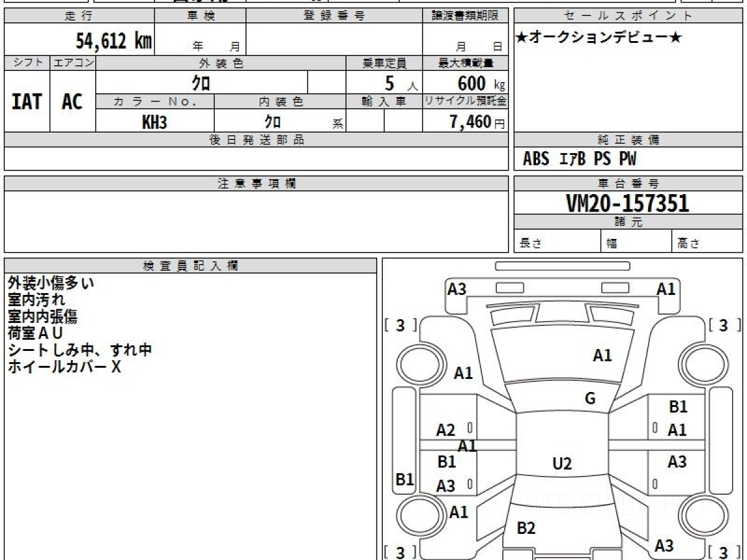747x560 pixels.
Task: Click the 最大積載量 header
Action: 466,63
